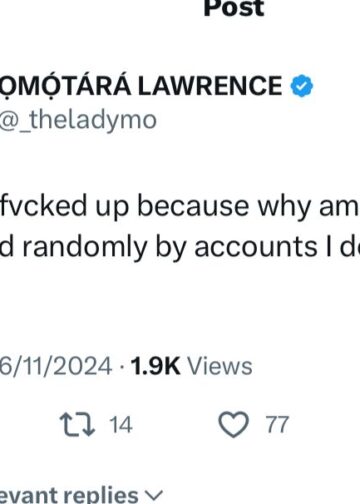The width and height of the screenshot is (360, 504).
Task: Click the word 'fvcked' in the tweet
Action: 43,206
